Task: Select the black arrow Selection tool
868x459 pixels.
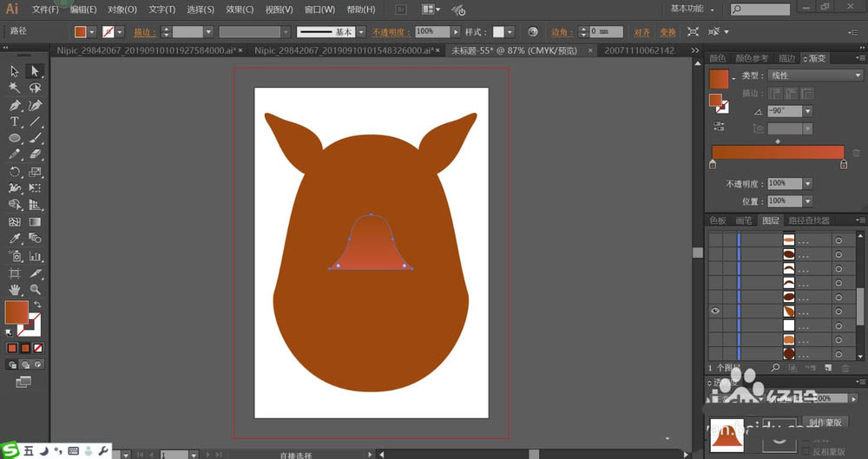Action: coord(15,71)
